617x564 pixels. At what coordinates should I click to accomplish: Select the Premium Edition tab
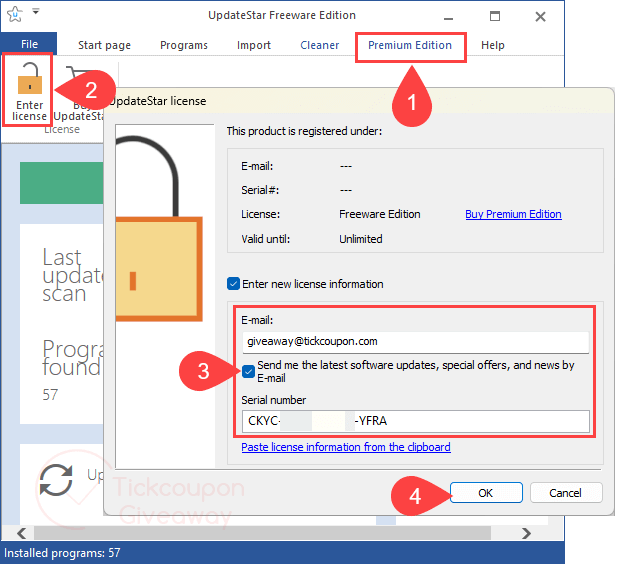click(410, 45)
